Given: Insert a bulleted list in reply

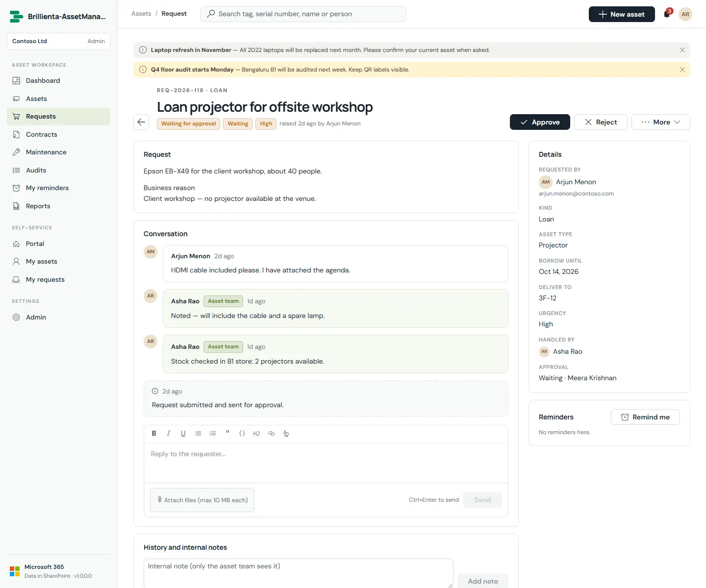Looking at the screenshot, I should 198,434.
